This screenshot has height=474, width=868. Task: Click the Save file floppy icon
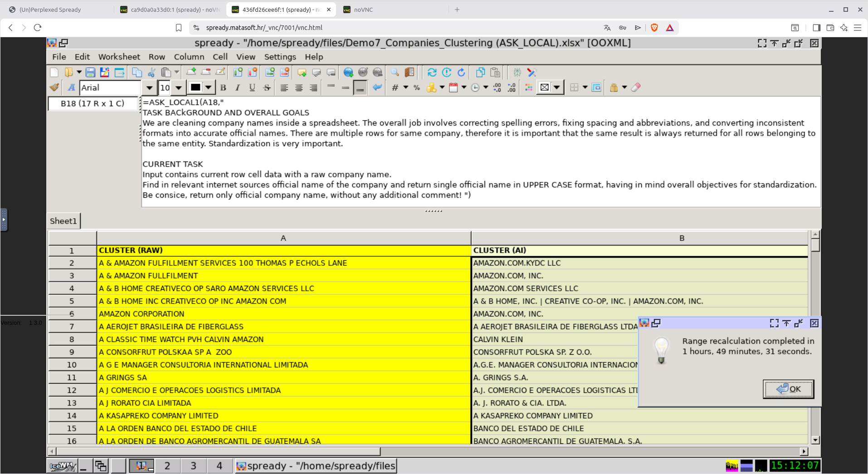pos(90,73)
